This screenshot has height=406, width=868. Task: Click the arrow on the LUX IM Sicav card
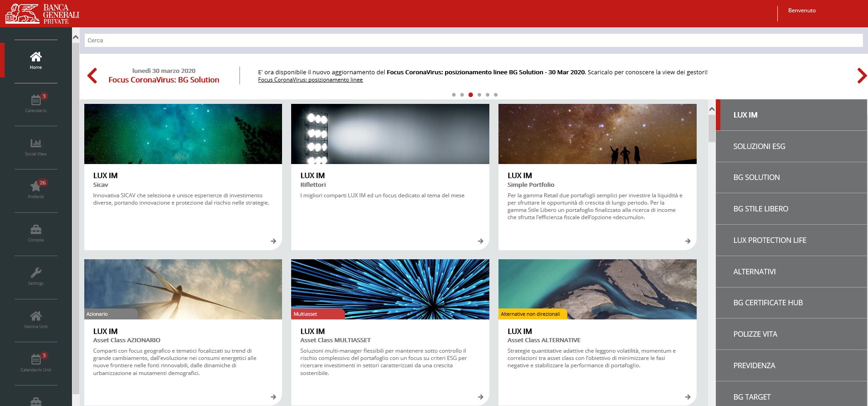pyautogui.click(x=273, y=241)
